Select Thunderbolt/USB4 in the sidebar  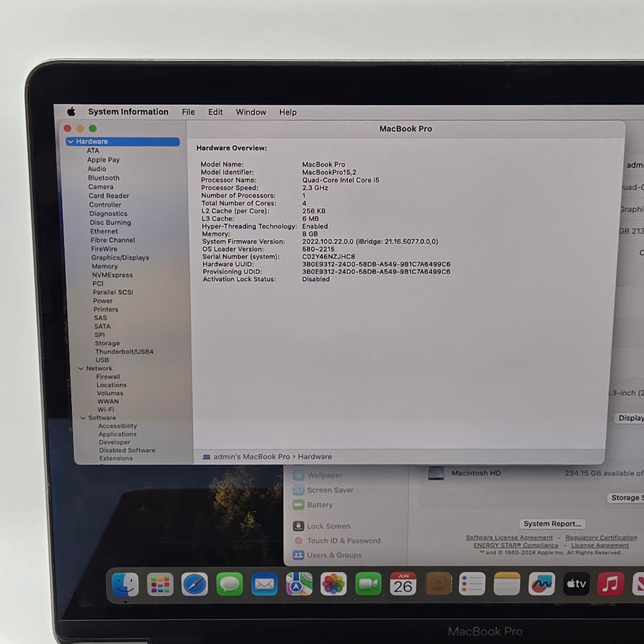pyautogui.click(x=124, y=352)
